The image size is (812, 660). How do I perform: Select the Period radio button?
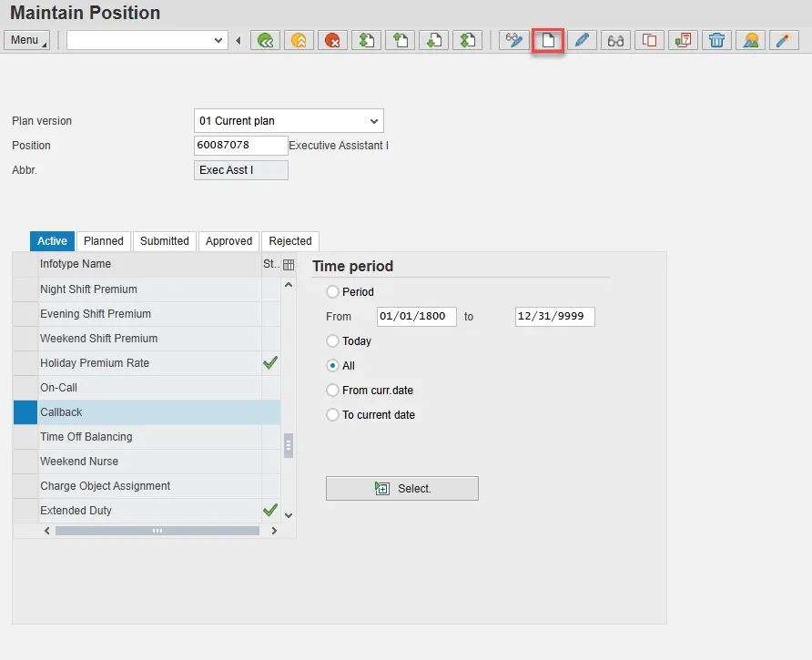[333, 292]
